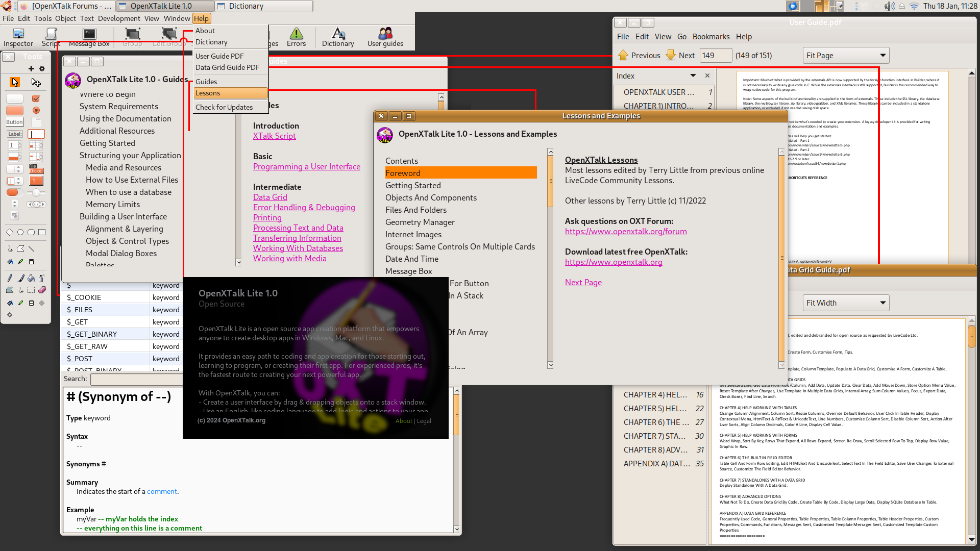Viewport: 980px width, 551px height.
Task: Open the Go menu in PDF viewer
Action: click(682, 37)
